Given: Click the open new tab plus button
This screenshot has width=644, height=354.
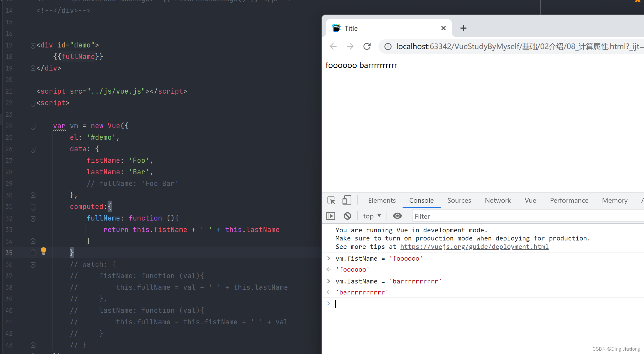Looking at the screenshot, I should pos(463,28).
